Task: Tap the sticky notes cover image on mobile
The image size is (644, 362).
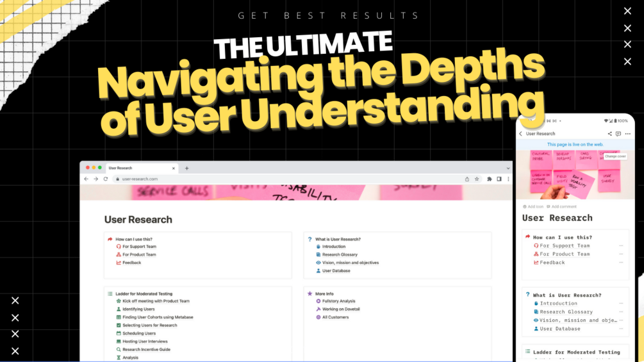Action: tap(575, 175)
